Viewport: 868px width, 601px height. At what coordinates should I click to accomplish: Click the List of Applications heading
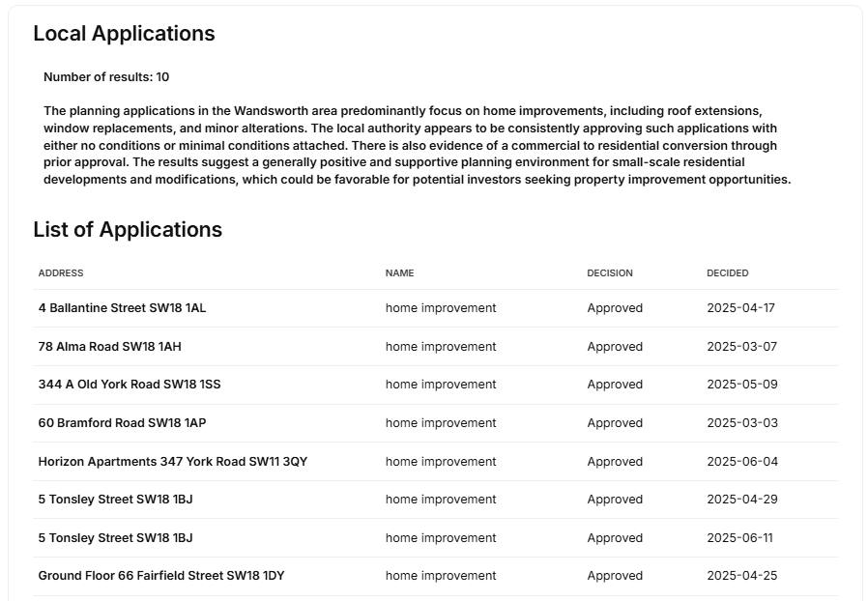click(128, 230)
